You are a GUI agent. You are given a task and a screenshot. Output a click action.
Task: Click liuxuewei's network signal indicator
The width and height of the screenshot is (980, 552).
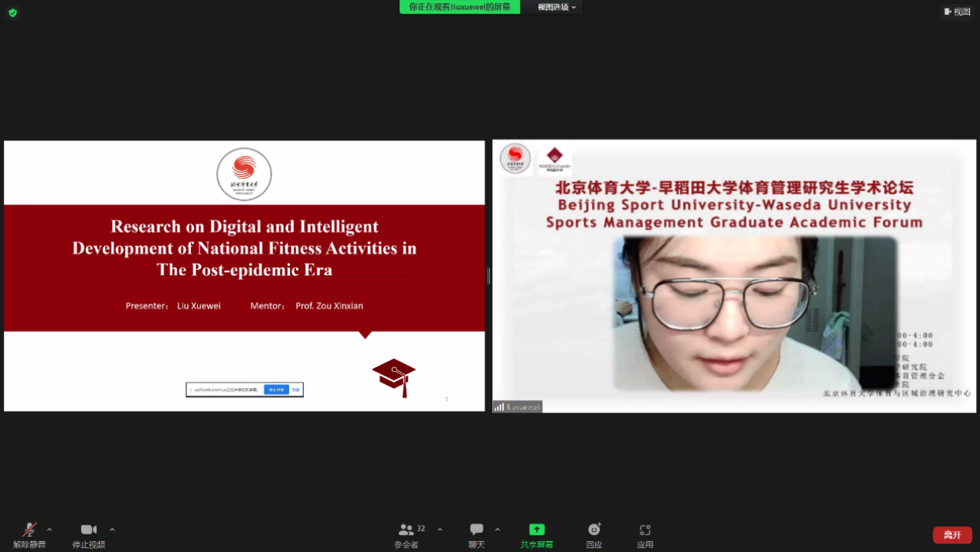point(498,407)
